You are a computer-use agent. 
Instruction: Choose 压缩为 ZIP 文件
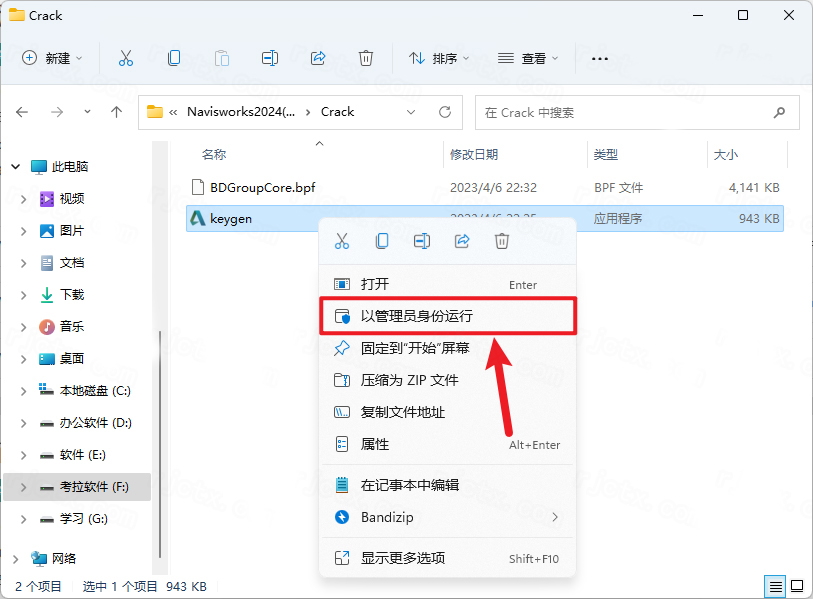click(447, 380)
